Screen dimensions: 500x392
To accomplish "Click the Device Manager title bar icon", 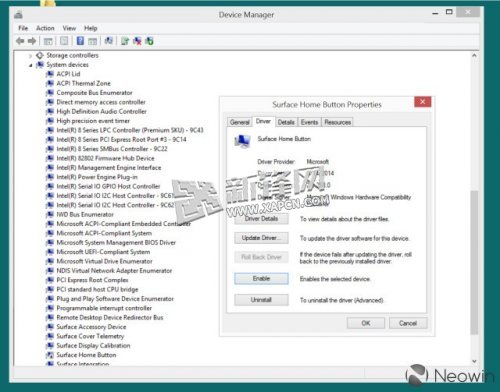I will point(19,15).
